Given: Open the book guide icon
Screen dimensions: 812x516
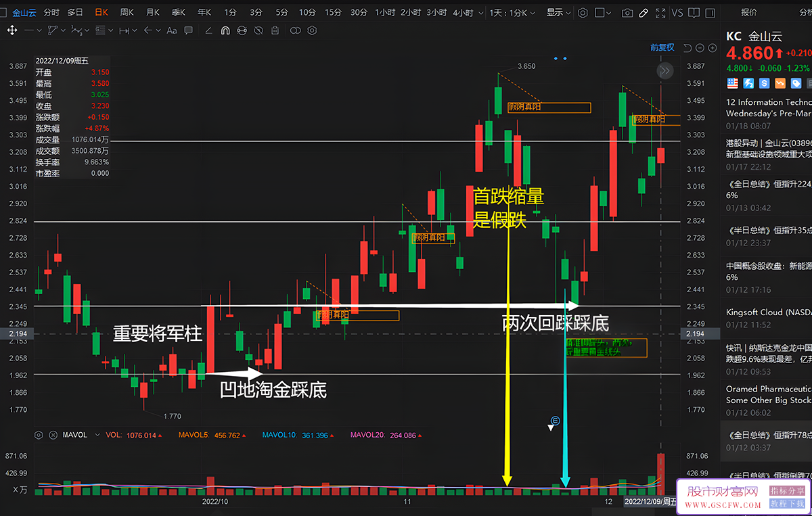Looking at the screenshot, I should [694, 13].
